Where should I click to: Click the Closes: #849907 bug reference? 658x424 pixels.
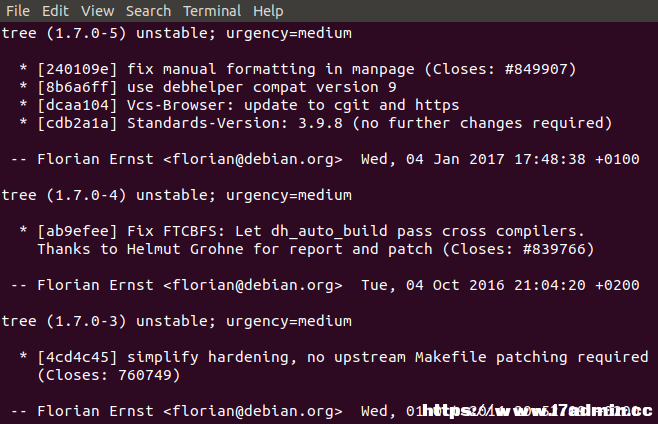[500, 69]
